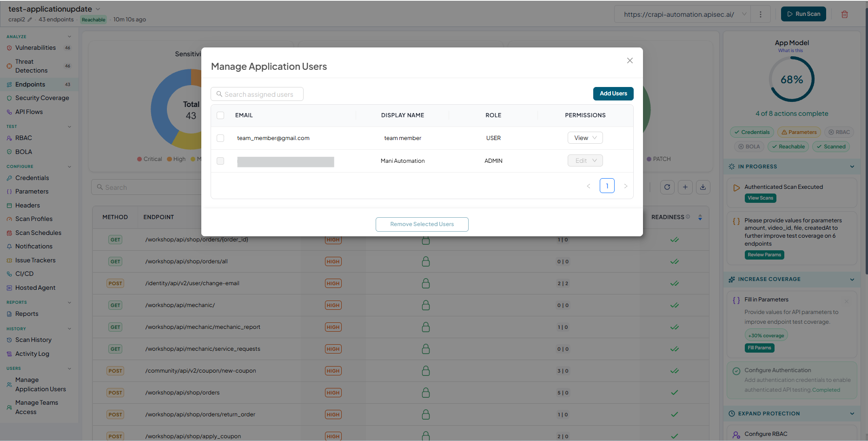Collapse the CONFIGURE sidebar section

[70, 167]
